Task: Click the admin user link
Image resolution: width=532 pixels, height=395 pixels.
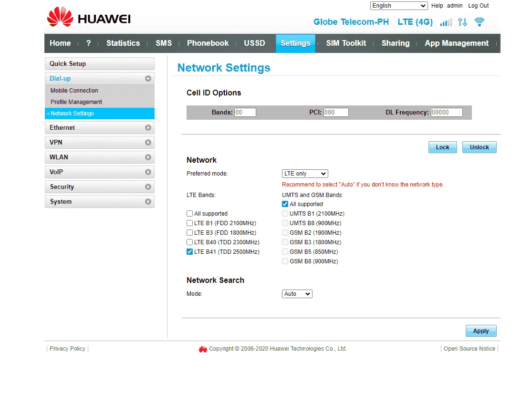Action: point(455,6)
